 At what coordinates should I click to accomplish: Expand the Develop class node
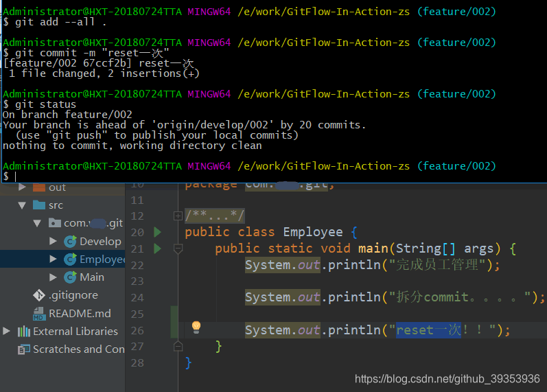point(53,241)
